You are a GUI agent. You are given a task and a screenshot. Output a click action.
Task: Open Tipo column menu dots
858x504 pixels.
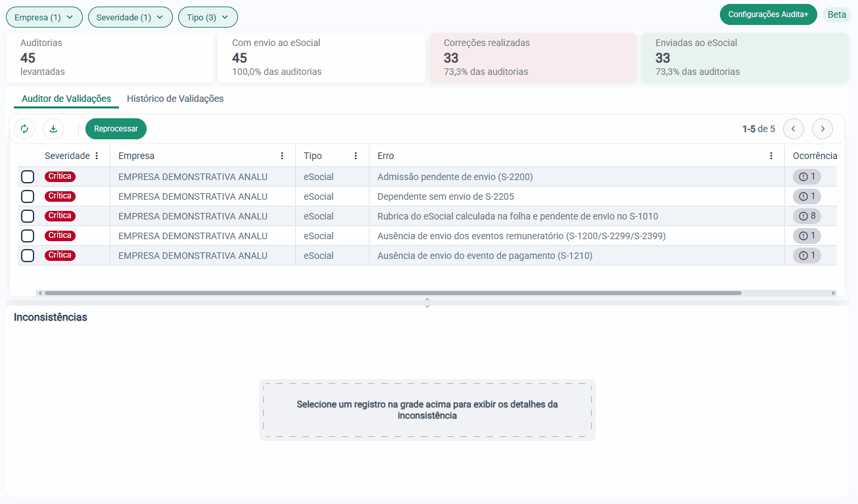pyautogui.click(x=356, y=156)
